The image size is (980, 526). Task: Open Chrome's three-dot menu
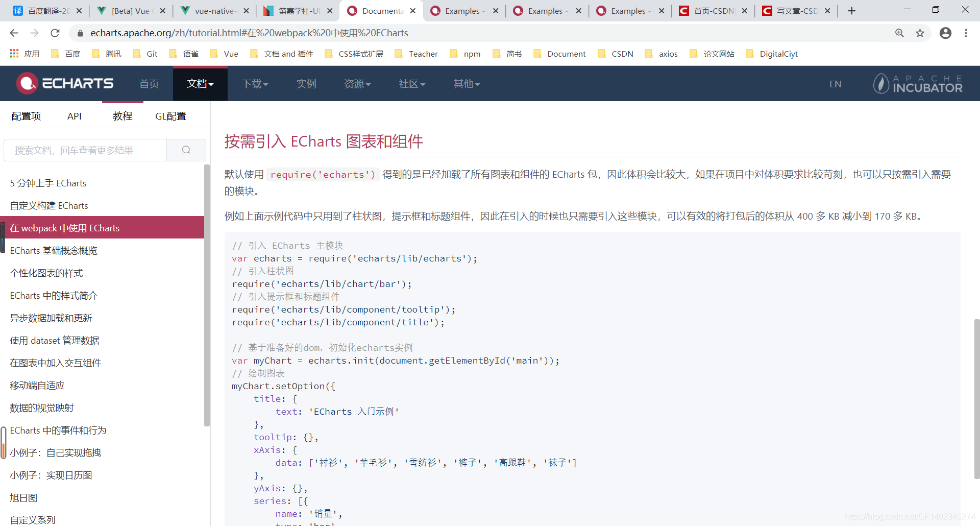click(966, 33)
